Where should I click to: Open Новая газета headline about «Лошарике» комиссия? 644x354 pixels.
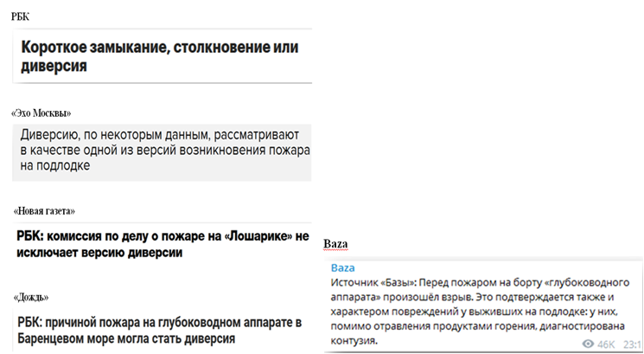(x=163, y=244)
